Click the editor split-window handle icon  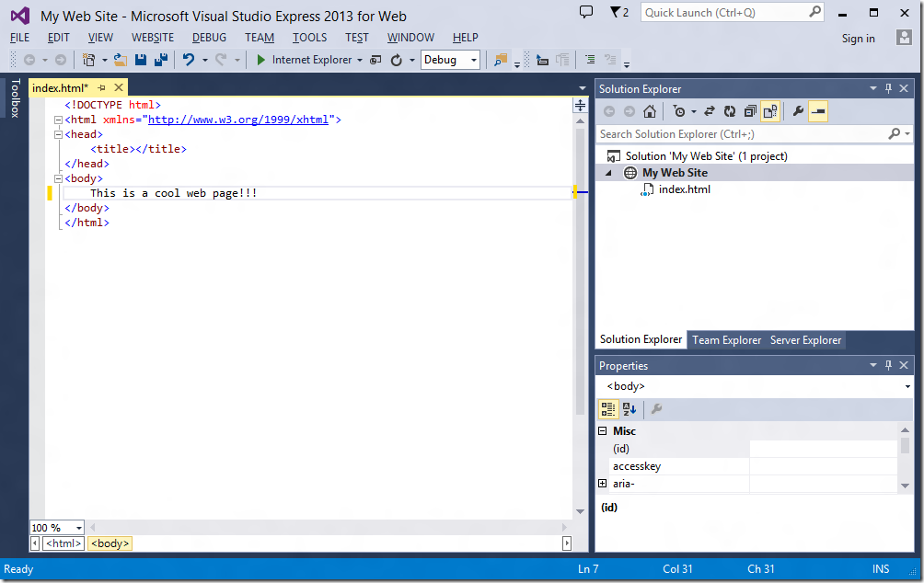[x=580, y=106]
